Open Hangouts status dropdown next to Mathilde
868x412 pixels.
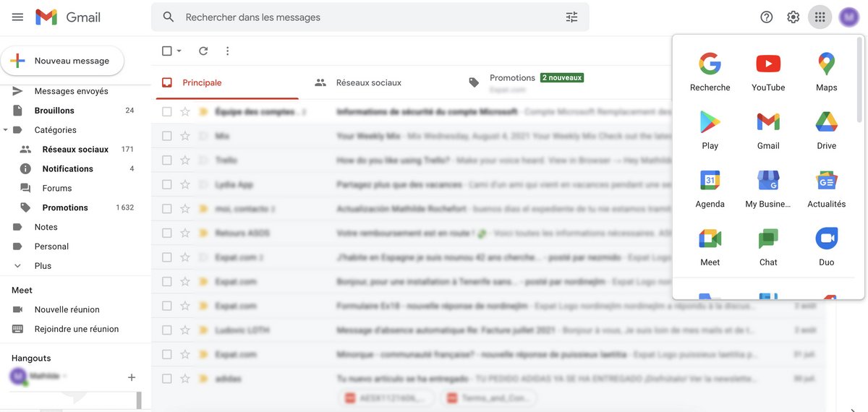tap(64, 377)
